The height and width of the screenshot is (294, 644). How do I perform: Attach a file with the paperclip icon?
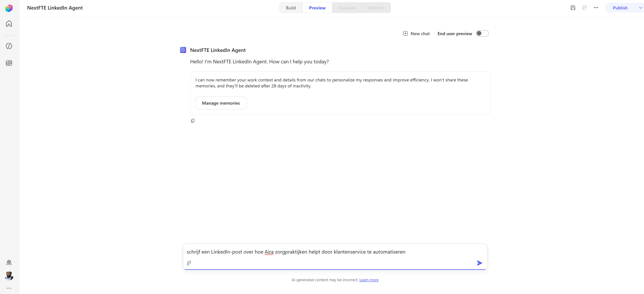pyautogui.click(x=189, y=263)
